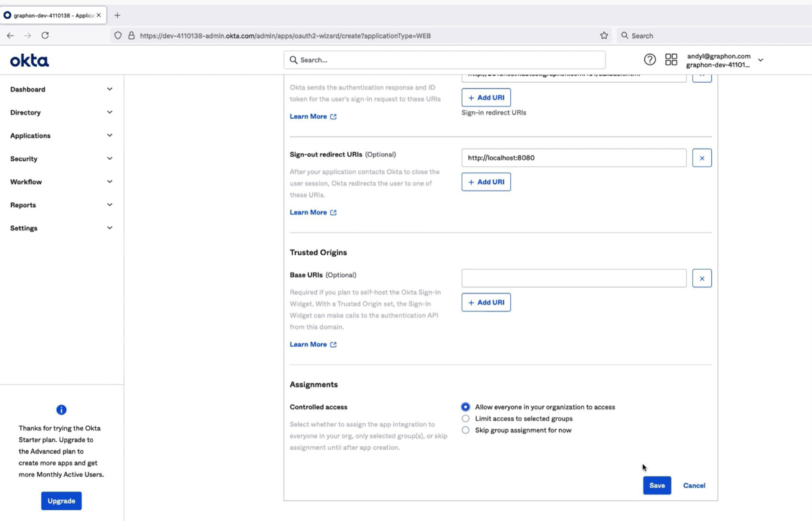
Task: Expand the Directory menu chevron
Action: [x=110, y=112]
